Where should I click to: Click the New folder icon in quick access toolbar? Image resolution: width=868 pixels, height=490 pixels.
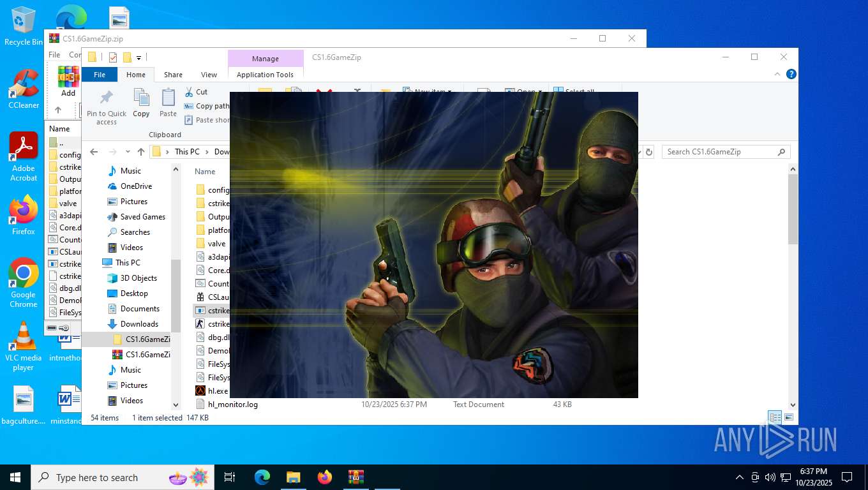pos(127,57)
